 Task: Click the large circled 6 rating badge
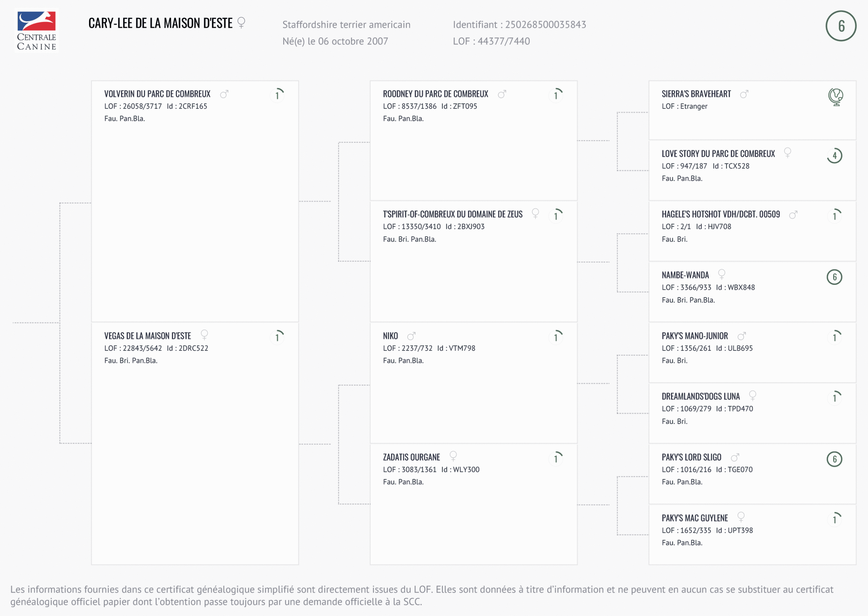pos(841,26)
